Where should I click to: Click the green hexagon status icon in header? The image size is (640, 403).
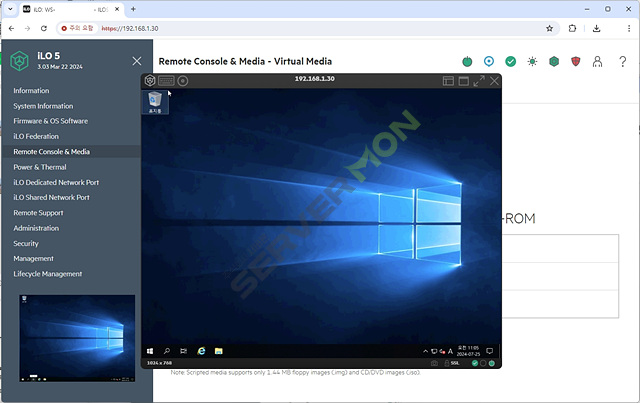point(553,61)
